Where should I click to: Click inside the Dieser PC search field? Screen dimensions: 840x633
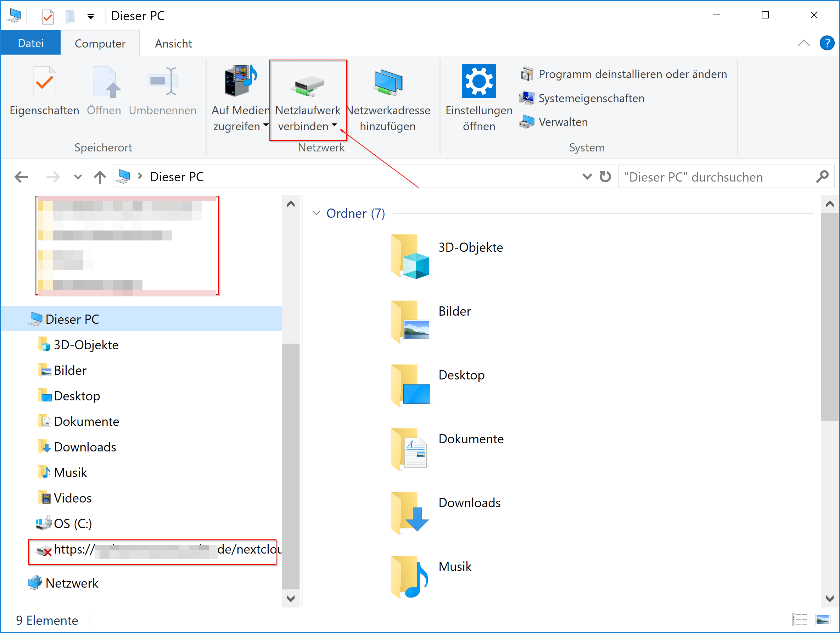714,177
